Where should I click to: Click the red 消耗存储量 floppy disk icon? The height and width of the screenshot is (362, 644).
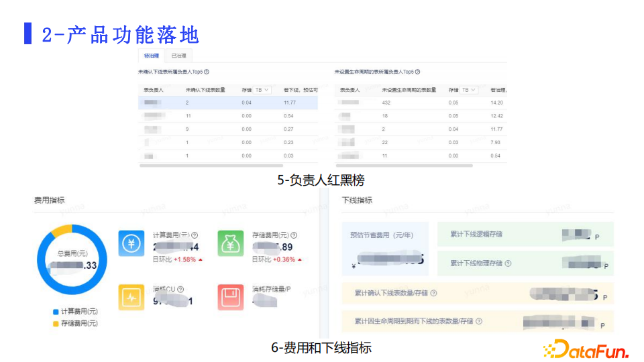pos(231,297)
